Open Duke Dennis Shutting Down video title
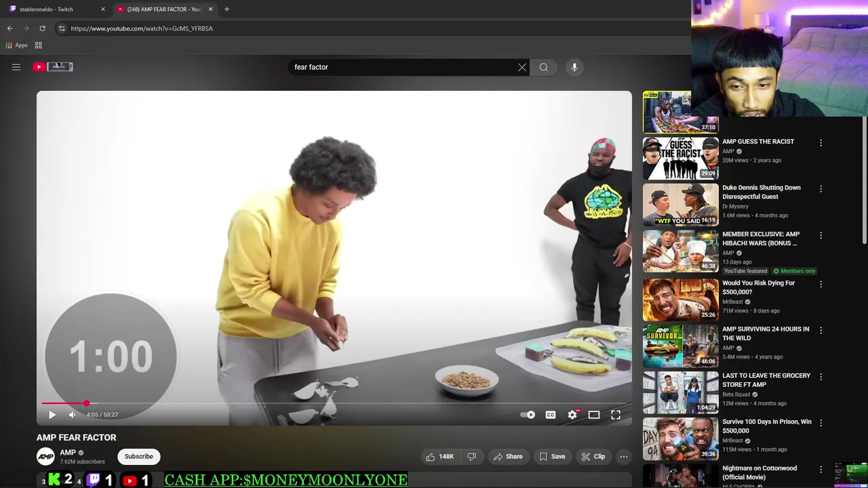The image size is (868, 488). click(761, 192)
